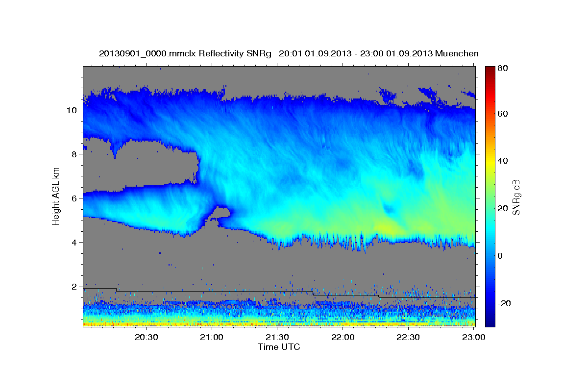Image resolution: width=588 pixels, height=392 pixels.
Task: Pick the yellow band of the colorbar
Action: pyautogui.click(x=490, y=162)
